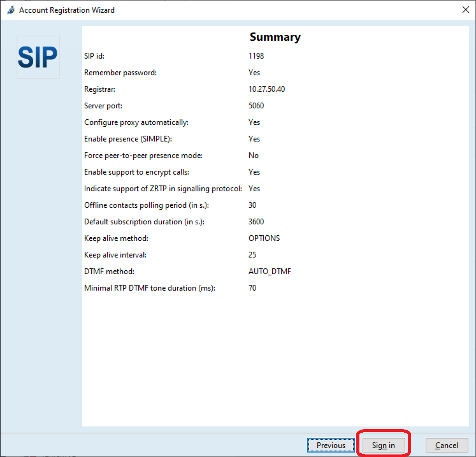Select the Summary heading
Viewport: 476px width, 457px height.
(275, 37)
